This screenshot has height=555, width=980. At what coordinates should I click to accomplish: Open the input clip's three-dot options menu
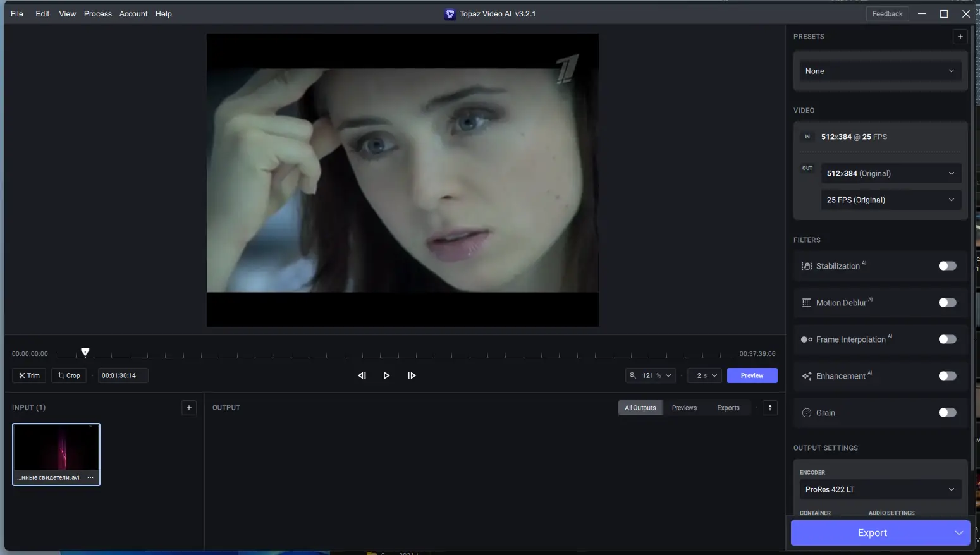[x=90, y=477]
